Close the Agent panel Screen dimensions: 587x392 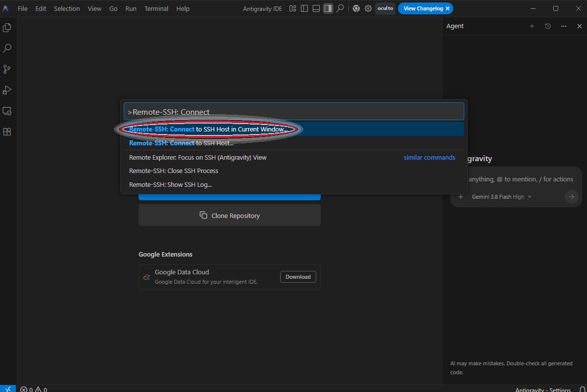pos(580,26)
